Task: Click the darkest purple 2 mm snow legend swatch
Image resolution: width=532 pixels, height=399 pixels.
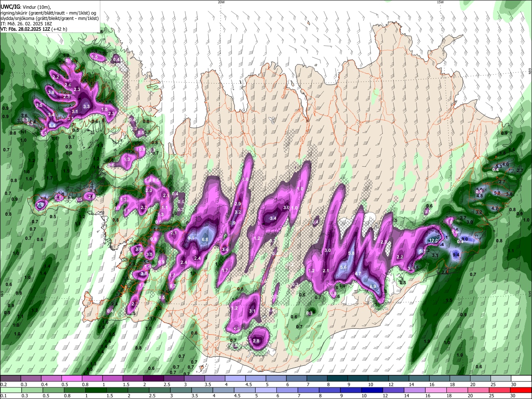Action: (154, 379)
